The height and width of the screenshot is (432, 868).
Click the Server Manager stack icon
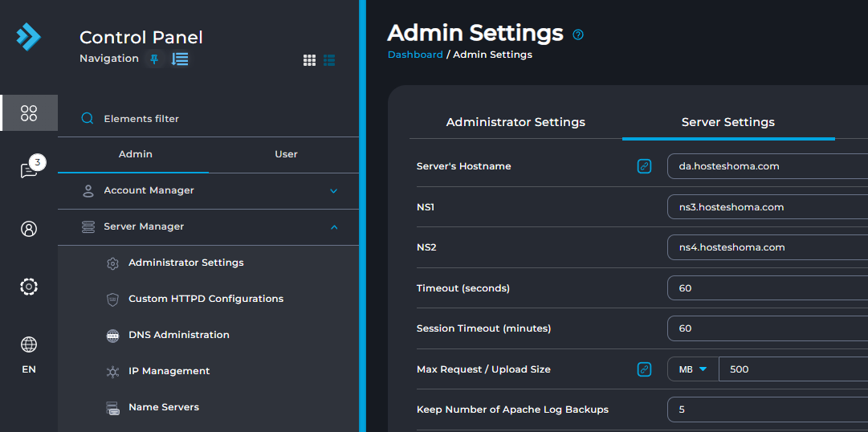pos(88,227)
